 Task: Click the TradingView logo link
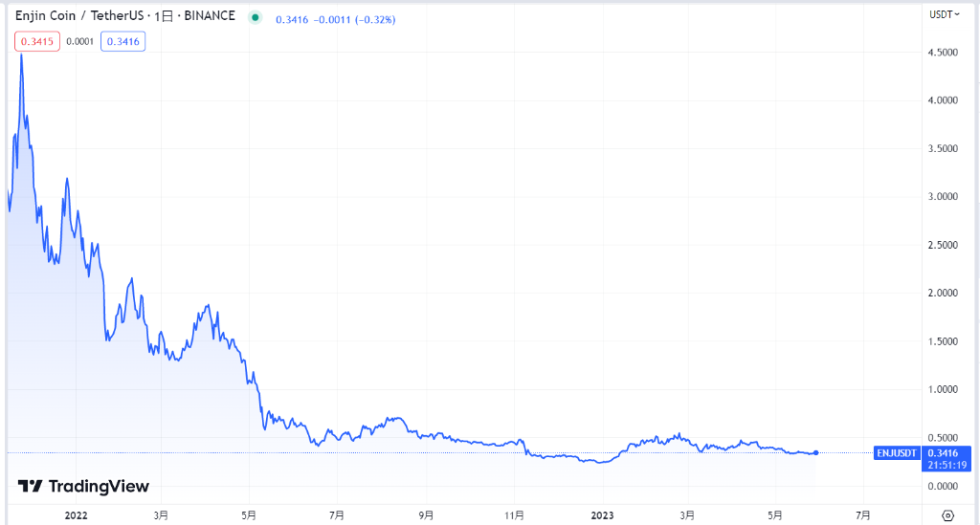83,487
